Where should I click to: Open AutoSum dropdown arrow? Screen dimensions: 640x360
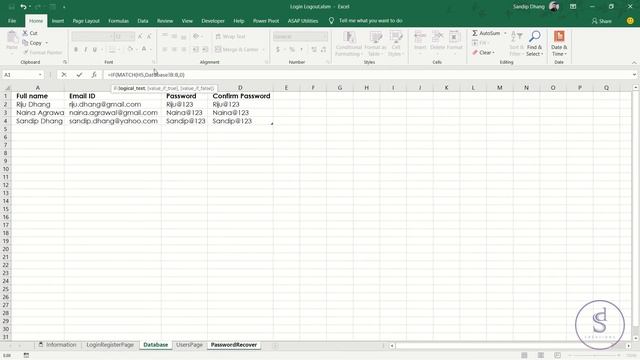click(x=505, y=33)
